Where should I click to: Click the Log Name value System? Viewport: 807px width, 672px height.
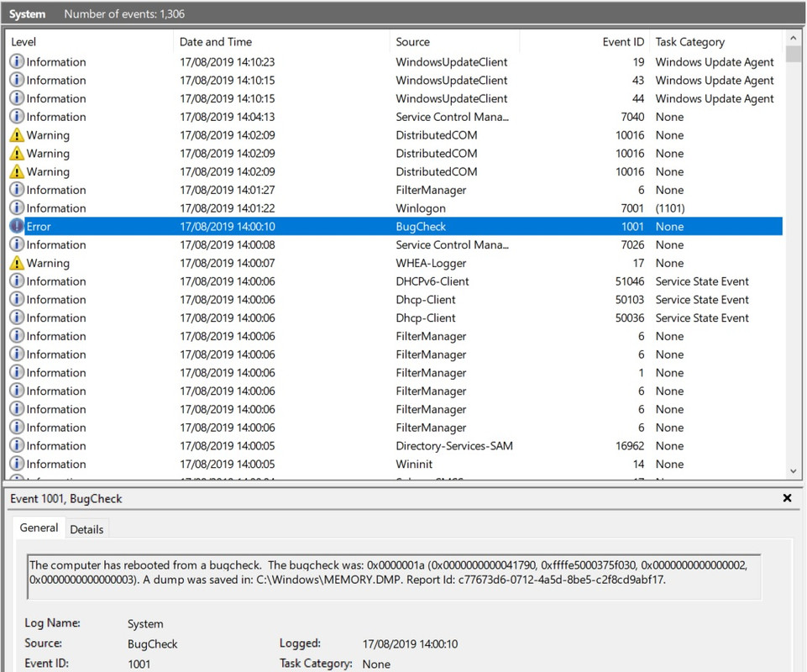pyautogui.click(x=145, y=623)
